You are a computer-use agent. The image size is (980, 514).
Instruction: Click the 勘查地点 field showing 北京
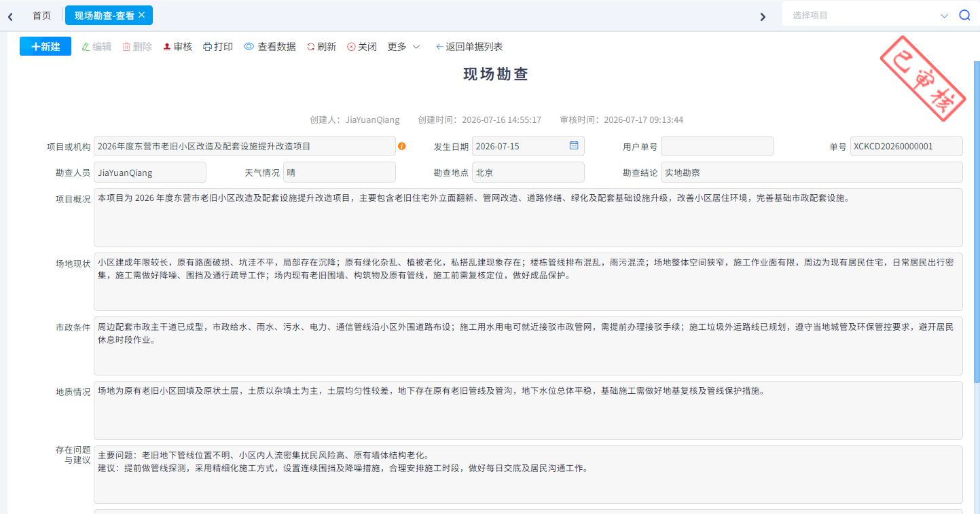click(528, 172)
